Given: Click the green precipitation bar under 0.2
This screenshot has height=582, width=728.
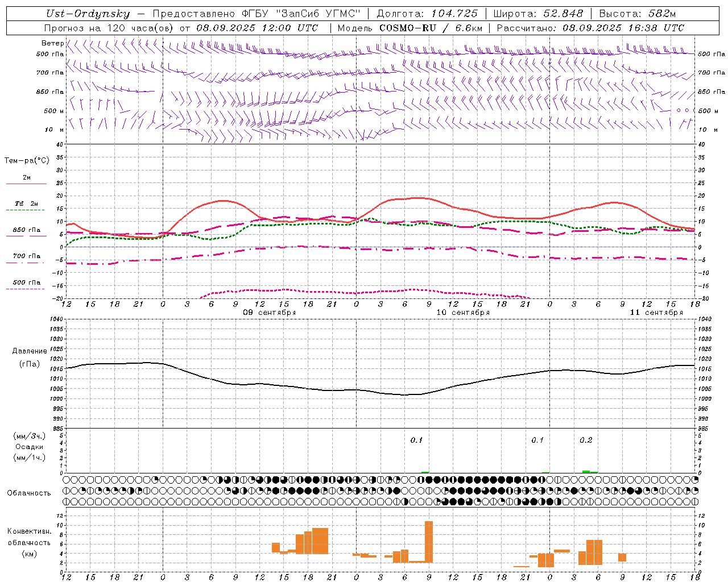Looking at the screenshot, I should (x=586, y=472).
